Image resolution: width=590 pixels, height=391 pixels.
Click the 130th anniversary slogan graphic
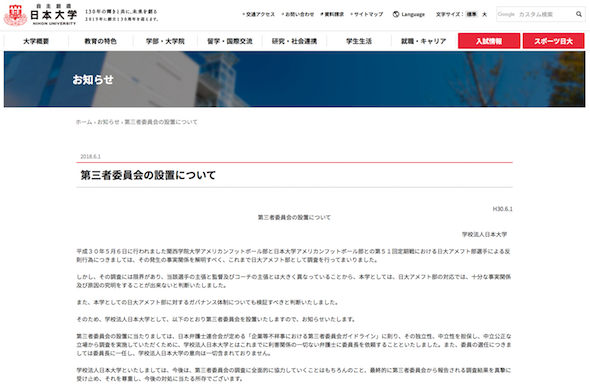122,15
